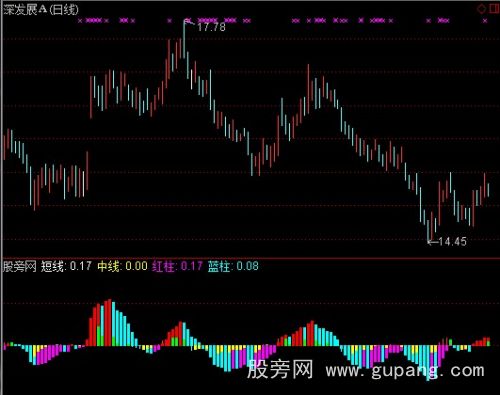Click the red diamond icon at top right

482,9
